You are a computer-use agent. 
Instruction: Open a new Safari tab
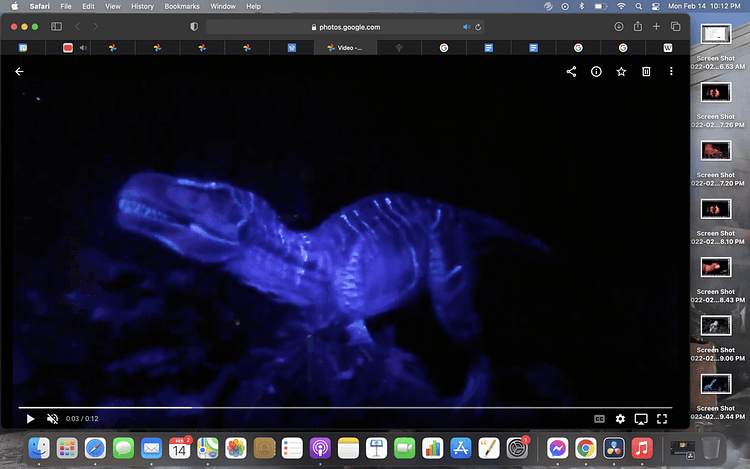[656, 27]
